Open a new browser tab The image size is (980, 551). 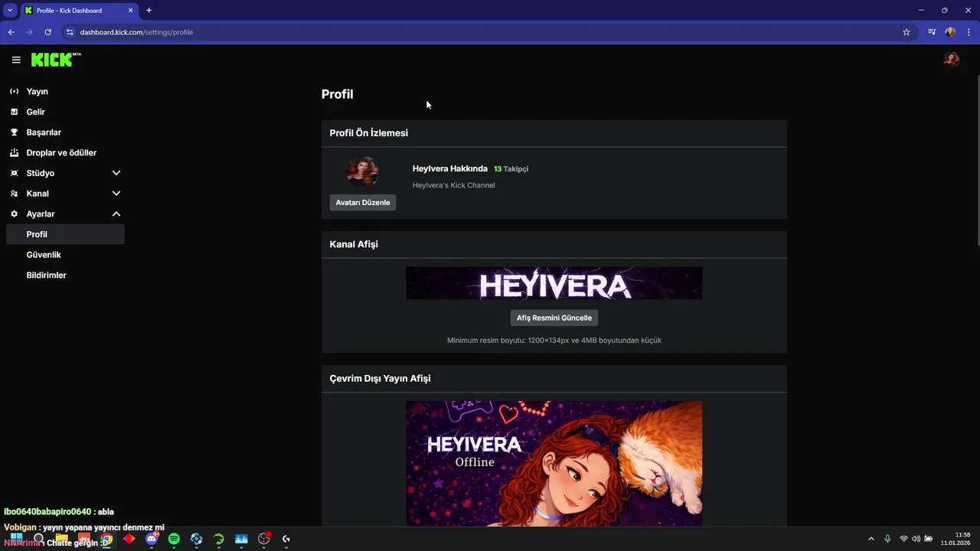(149, 11)
